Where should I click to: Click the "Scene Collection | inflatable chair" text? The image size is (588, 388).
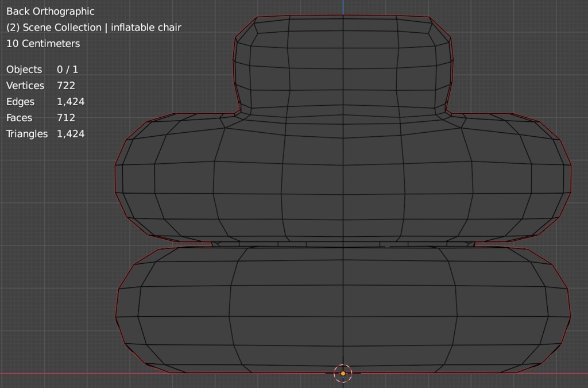pos(102,28)
